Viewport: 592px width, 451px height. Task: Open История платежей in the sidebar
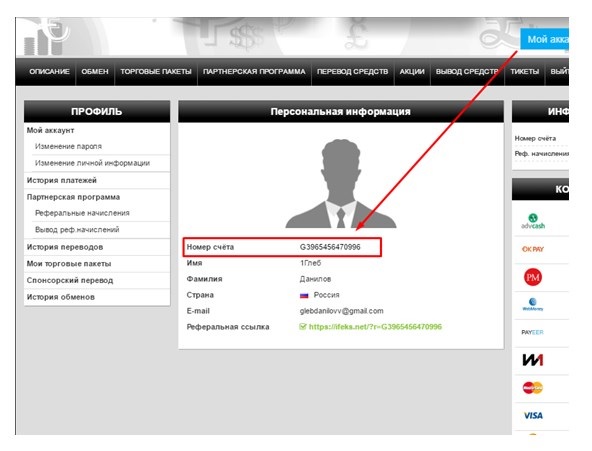tap(62, 180)
